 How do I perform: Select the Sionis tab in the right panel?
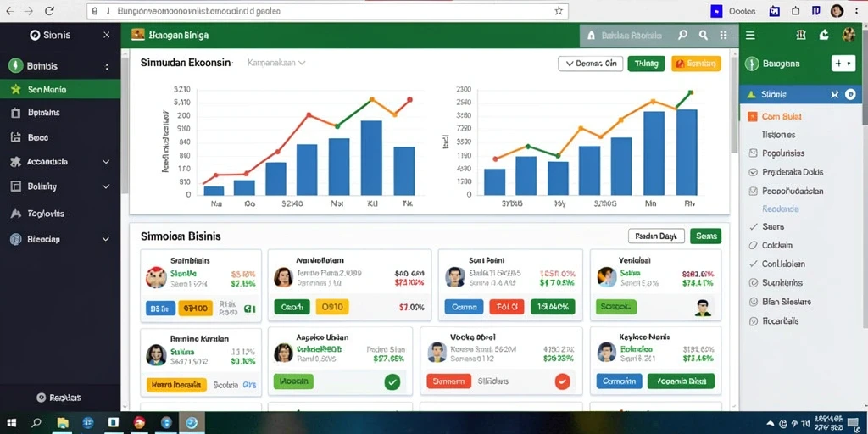click(x=800, y=95)
